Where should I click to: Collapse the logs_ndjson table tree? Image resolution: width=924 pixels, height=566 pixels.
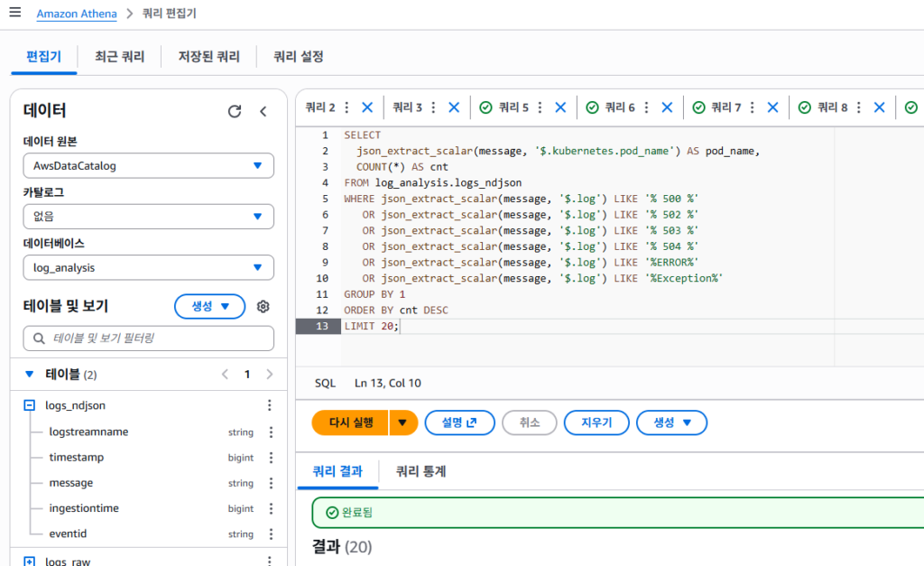(x=29, y=406)
